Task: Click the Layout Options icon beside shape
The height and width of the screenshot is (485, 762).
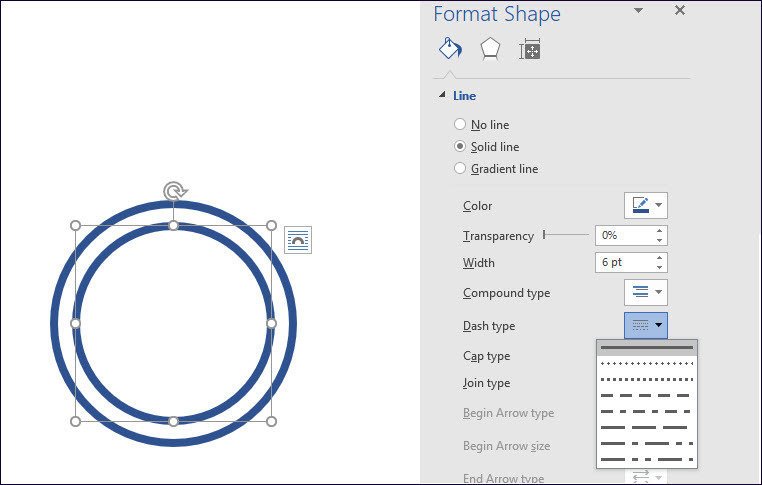Action: [298, 240]
